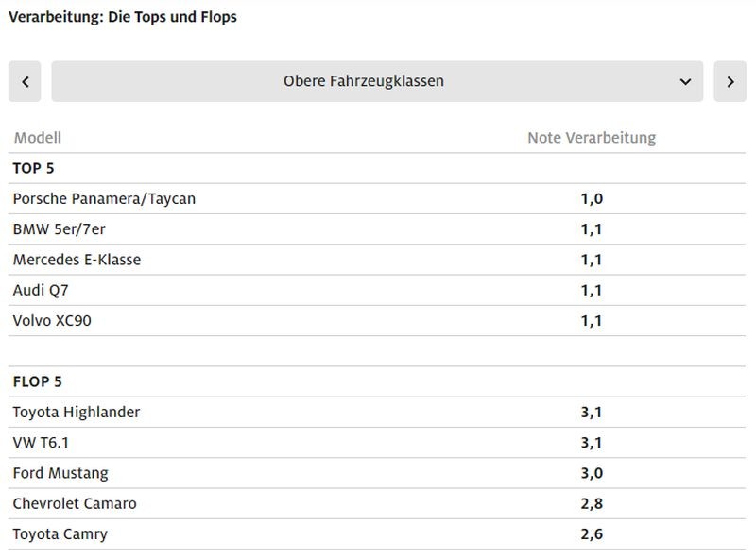The height and width of the screenshot is (558, 756).
Task: Select the Volvo XC90 row
Action: tap(52, 320)
